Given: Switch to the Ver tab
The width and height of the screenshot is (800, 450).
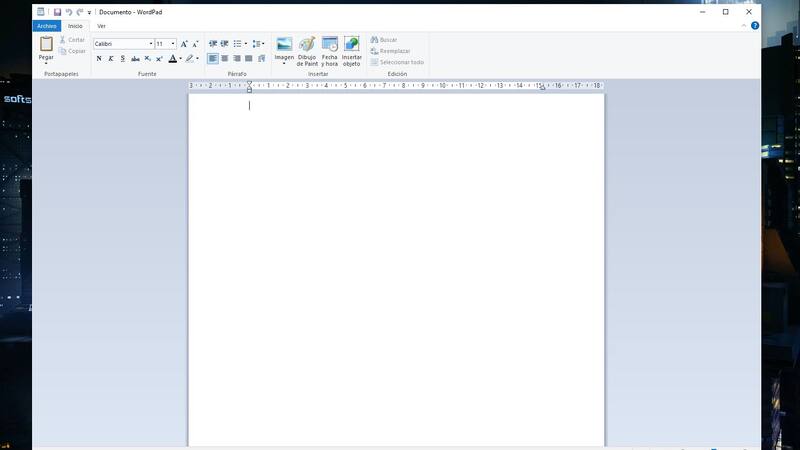Looking at the screenshot, I should [x=101, y=26].
